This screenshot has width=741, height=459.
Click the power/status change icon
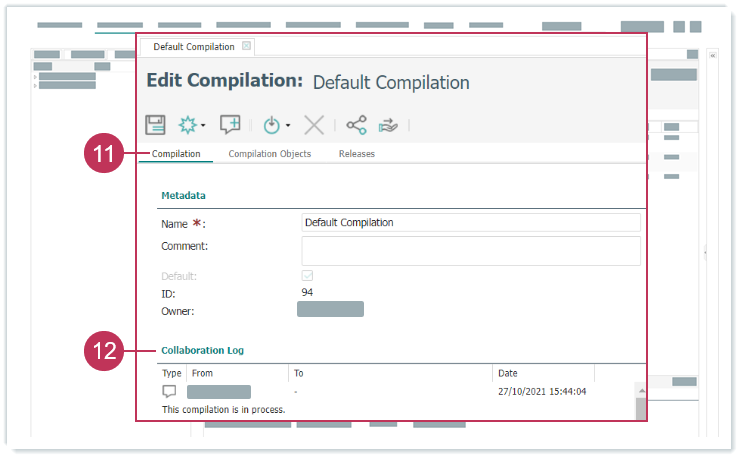coord(272,125)
